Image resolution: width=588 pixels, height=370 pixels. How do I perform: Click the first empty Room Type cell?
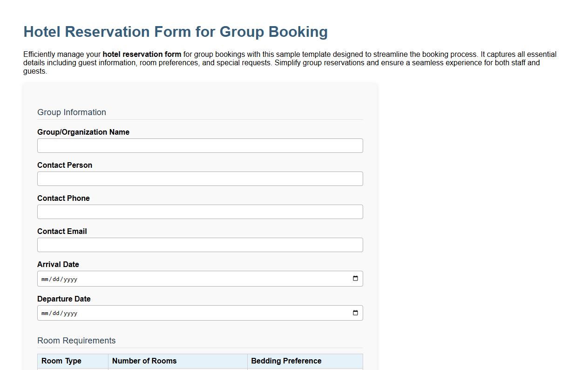click(x=72, y=369)
